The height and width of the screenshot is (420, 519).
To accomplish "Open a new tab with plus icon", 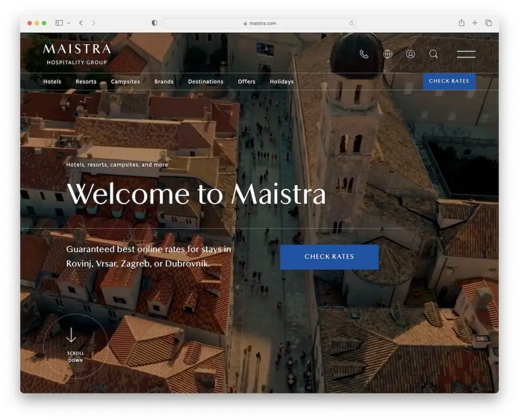I will click(474, 23).
